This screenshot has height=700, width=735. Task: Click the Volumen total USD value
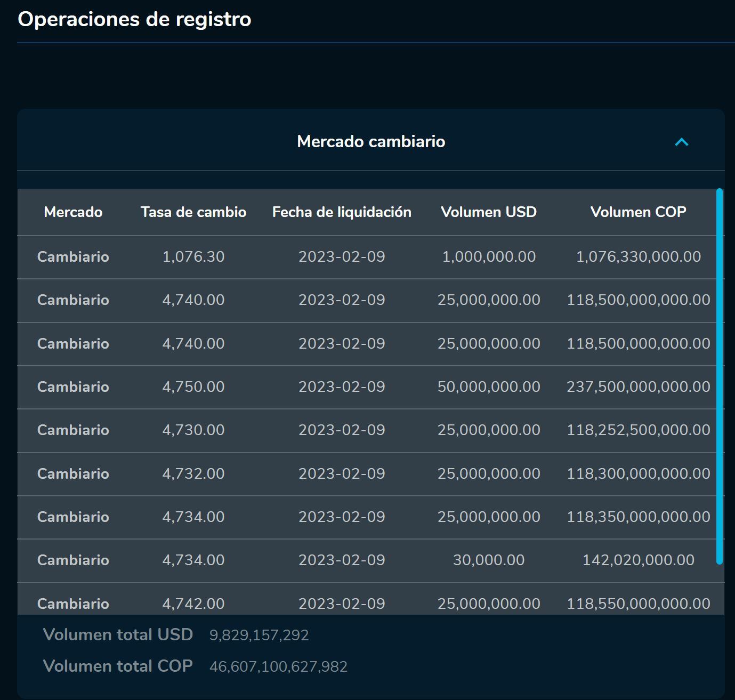coord(261,634)
